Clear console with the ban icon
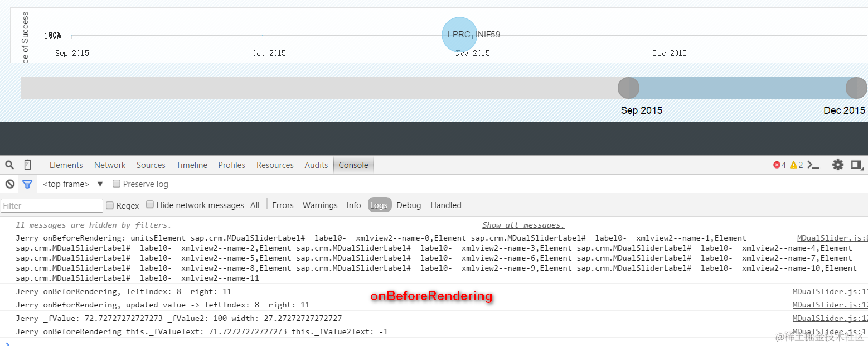 click(x=9, y=184)
